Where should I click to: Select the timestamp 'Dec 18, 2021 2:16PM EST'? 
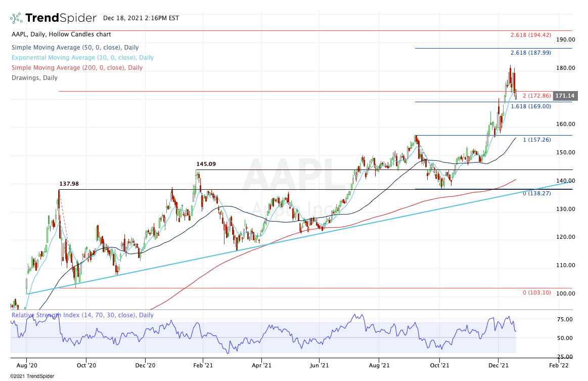point(141,18)
